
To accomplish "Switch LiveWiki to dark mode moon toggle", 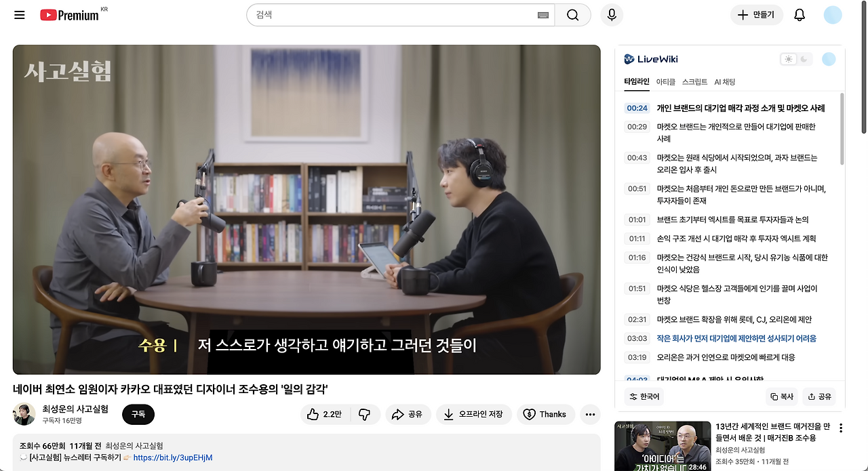I will 803,59.
